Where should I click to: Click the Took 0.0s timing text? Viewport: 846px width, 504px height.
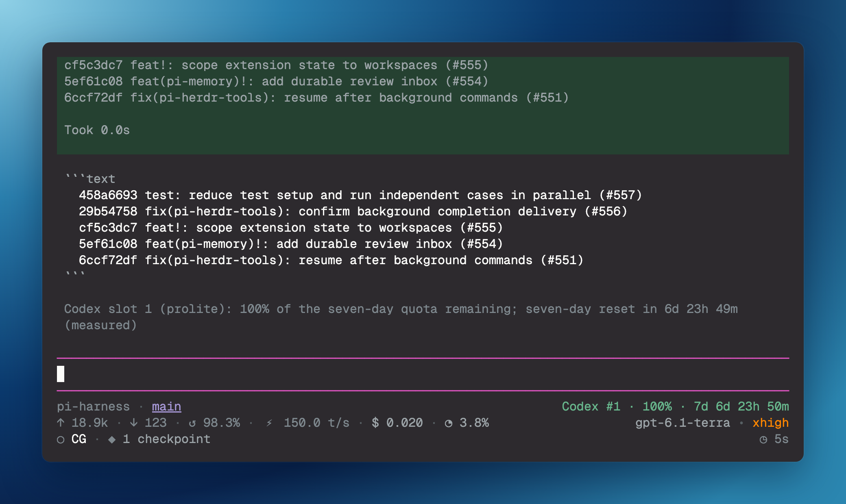97,130
